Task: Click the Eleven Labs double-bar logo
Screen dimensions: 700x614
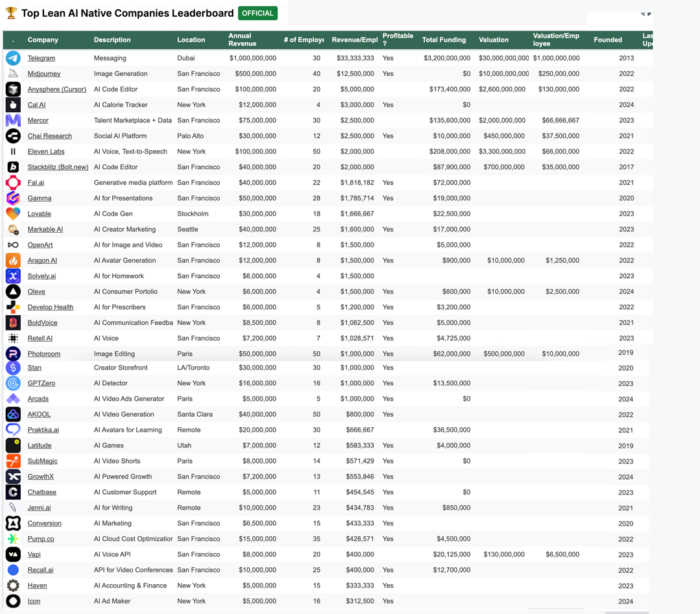Action: coord(13,151)
